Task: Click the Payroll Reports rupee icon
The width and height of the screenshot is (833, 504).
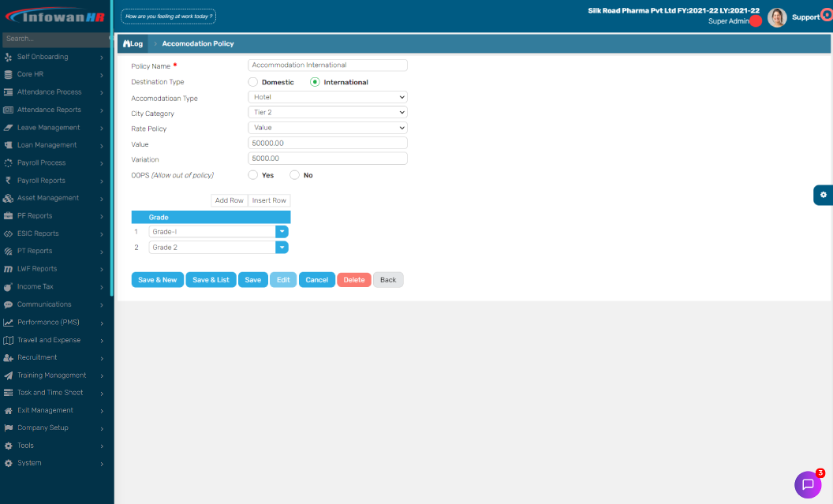Action: pyautogui.click(x=8, y=181)
